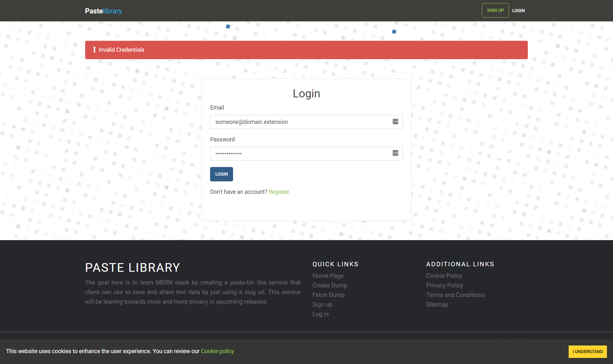Image resolution: width=613 pixels, height=364 pixels.
Task: Open Fetch Dump in quick links
Action: tap(328, 295)
